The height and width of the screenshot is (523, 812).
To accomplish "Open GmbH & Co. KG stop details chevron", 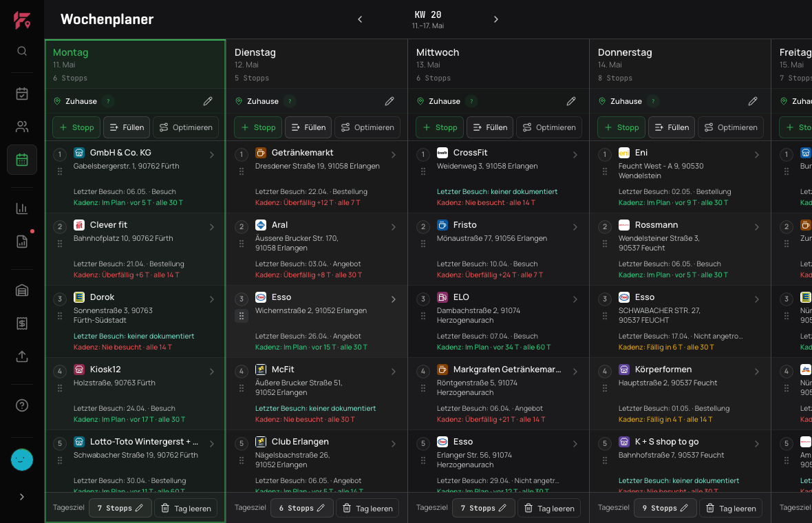I will 212,155.
